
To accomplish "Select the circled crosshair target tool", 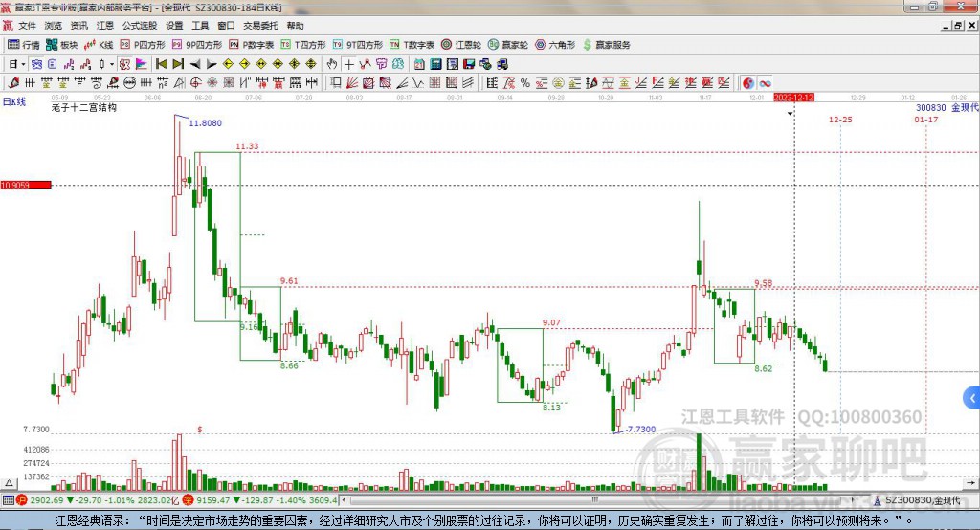I will (195, 83).
